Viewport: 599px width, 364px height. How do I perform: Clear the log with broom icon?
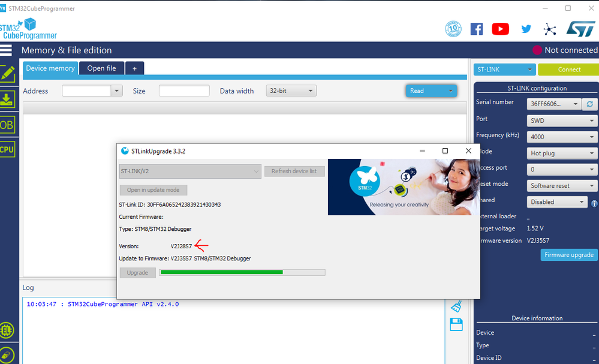pos(456,306)
